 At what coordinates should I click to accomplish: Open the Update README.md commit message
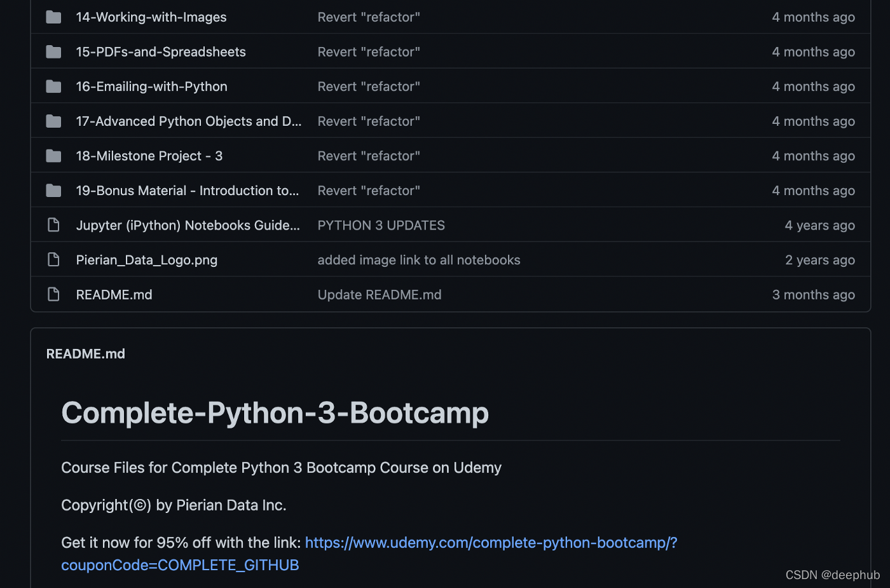click(x=380, y=294)
